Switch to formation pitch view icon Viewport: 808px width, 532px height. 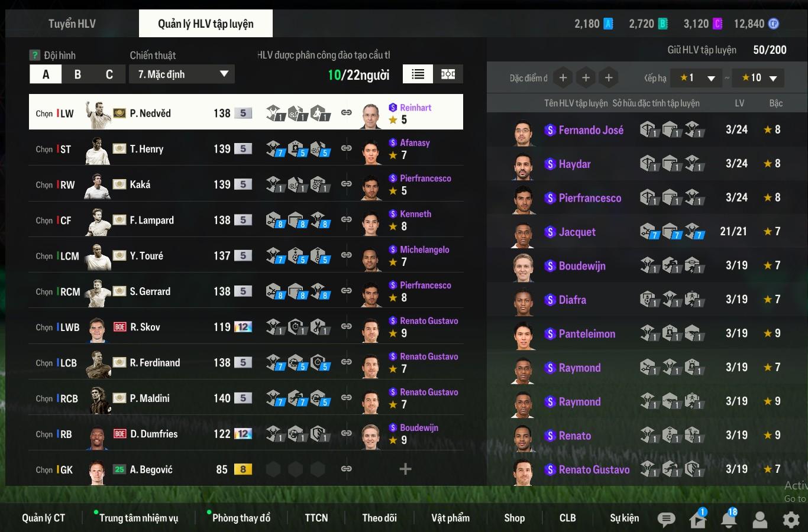[x=448, y=74]
